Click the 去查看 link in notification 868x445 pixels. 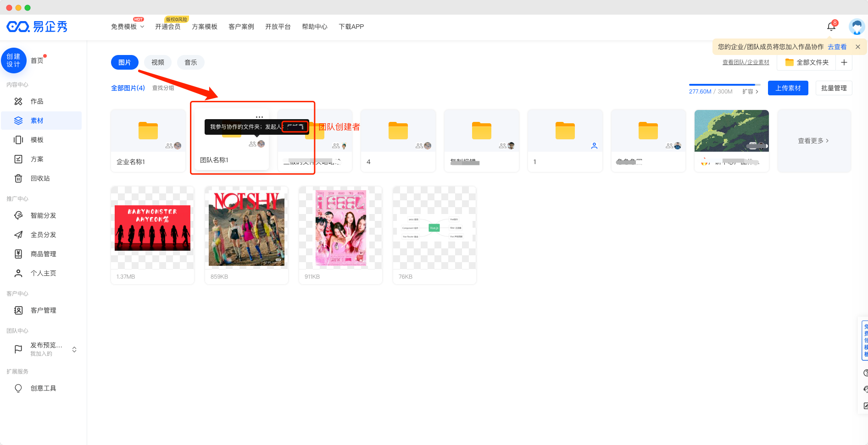(x=837, y=47)
